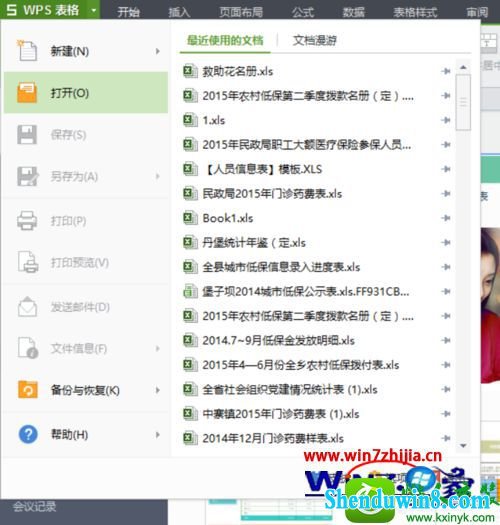Viewport: 500px width, 525px height.
Task: Expand the 新建(N) submenu arrow
Action: [157, 51]
